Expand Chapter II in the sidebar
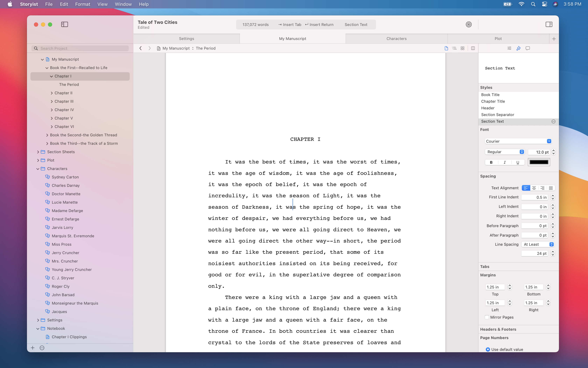This screenshot has width=588, height=368. [51, 93]
